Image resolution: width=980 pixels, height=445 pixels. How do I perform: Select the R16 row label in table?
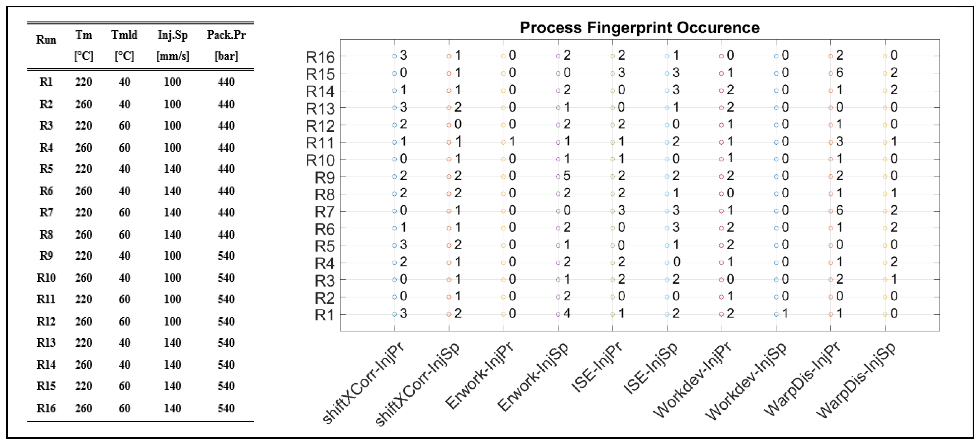click(46, 408)
